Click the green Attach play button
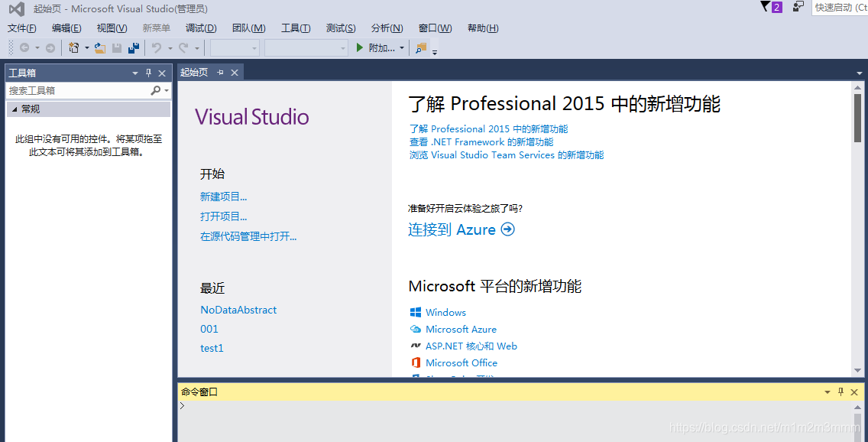 359,48
